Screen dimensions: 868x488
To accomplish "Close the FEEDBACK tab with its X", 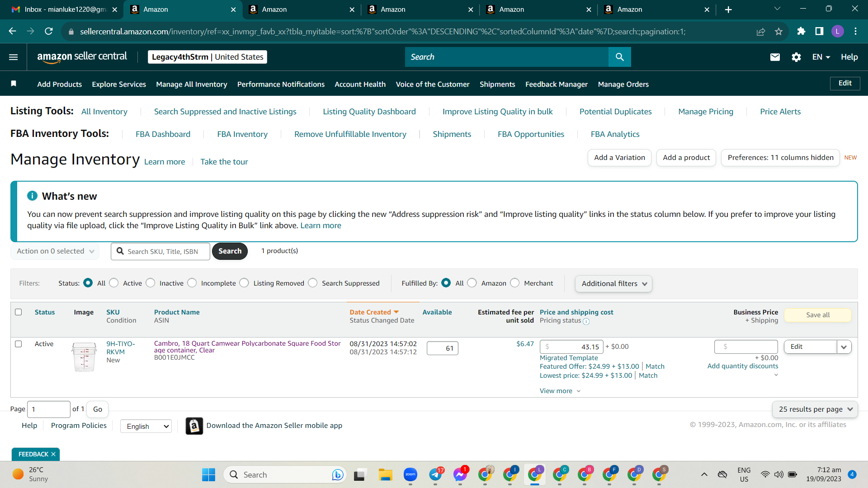I will pyautogui.click(x=53, y=454).
